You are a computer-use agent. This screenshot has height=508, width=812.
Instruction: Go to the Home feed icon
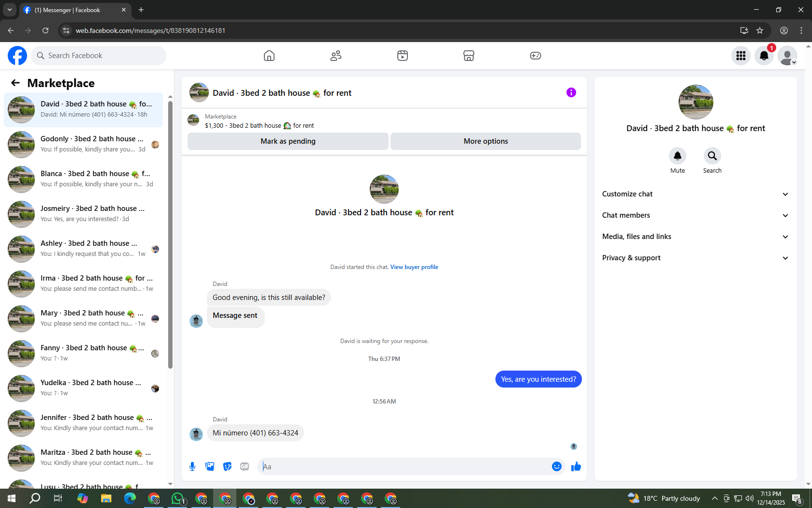tap(269, 56)
